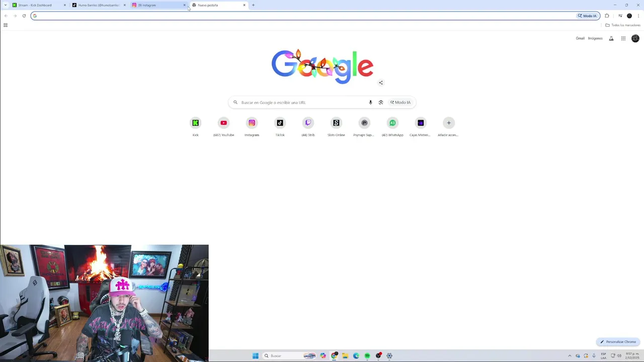Open the Strib shortcut tile

[x=308, y=127]
